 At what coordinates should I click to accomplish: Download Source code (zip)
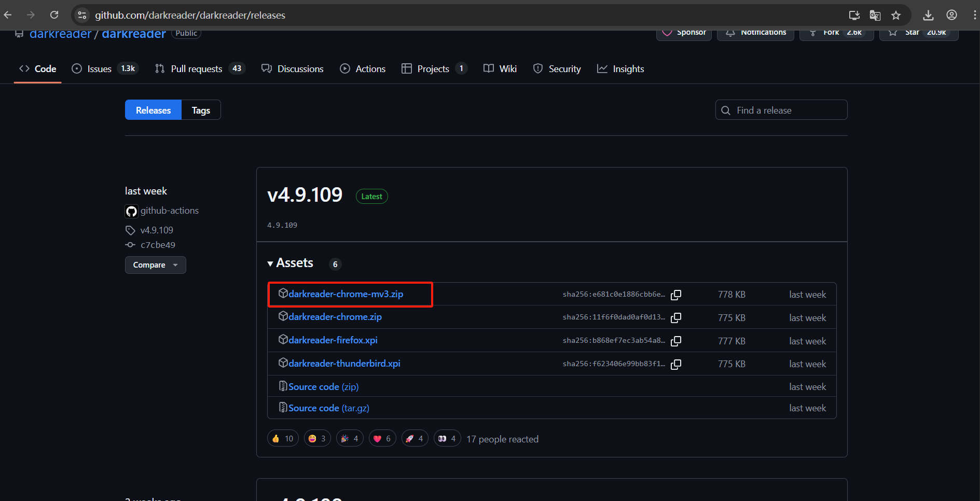(x=324, y=387)
